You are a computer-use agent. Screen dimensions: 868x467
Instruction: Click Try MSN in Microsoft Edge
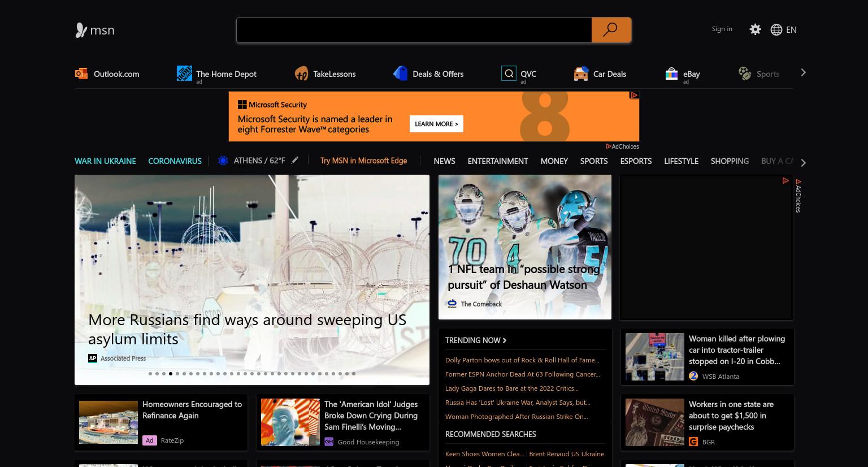[363, 161]
